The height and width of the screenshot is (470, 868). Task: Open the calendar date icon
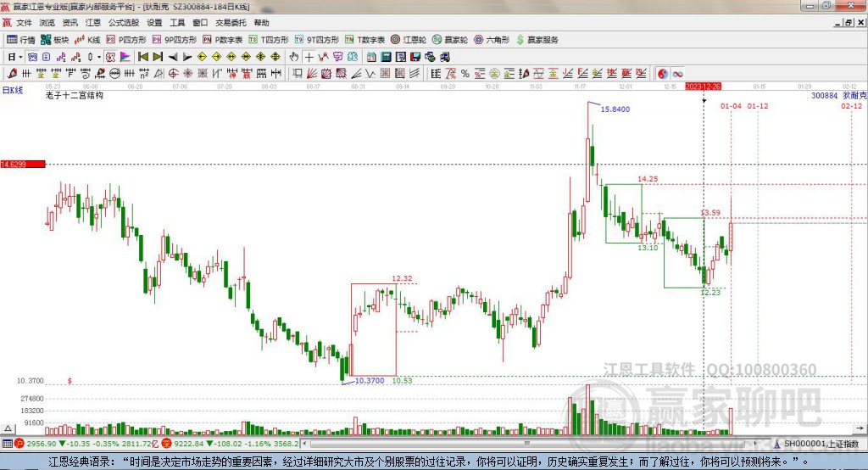click(370, 57)
